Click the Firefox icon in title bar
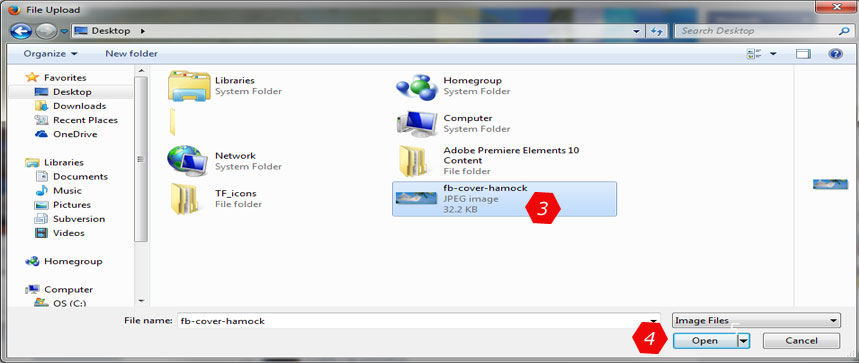859x363 pixels. 14,9
